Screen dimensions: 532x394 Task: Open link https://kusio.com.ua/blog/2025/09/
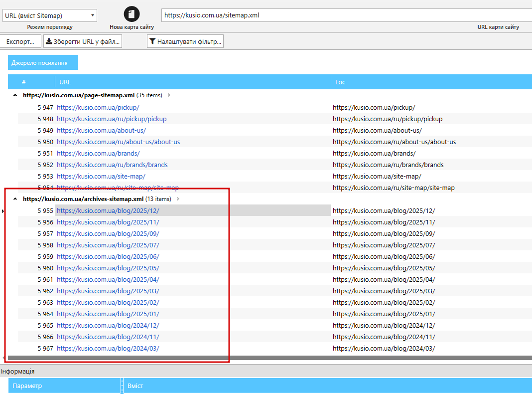coord(108,234)
